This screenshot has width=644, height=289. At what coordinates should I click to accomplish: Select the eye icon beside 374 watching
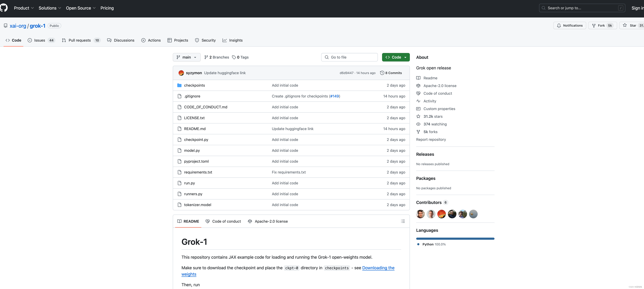tap(418, 124)
